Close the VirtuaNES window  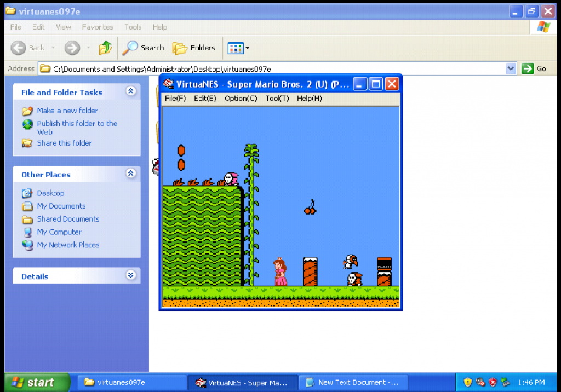(392, 84)
